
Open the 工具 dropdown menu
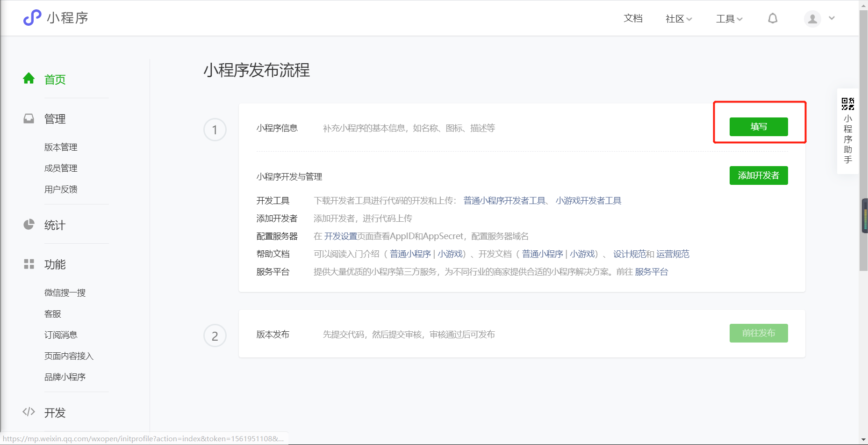[729, 19]
